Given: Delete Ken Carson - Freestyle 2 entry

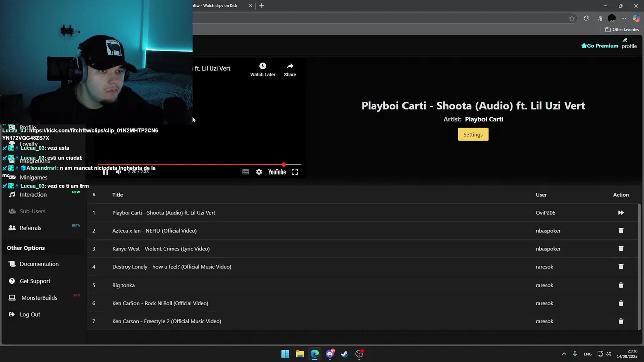Looking at the screenshot, I should pyautogui.click(x=621, y=321).
